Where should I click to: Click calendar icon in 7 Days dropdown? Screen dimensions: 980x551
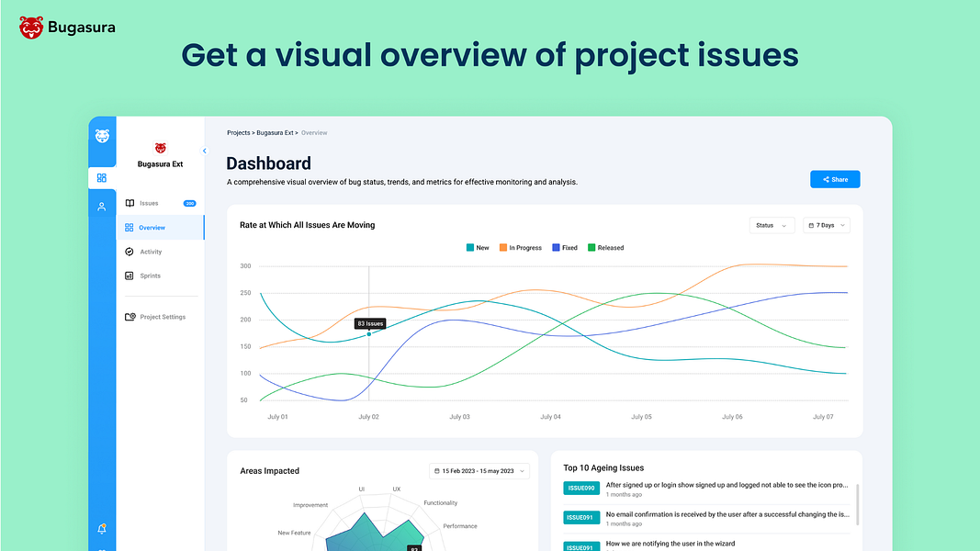click(x=811, y=226)
